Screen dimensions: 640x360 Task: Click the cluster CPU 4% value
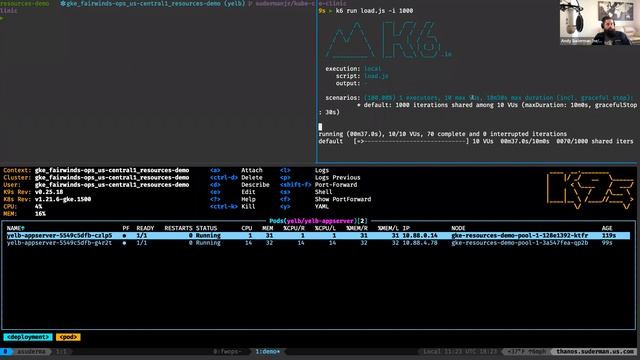pyautogui.click(x=38, y=207)
